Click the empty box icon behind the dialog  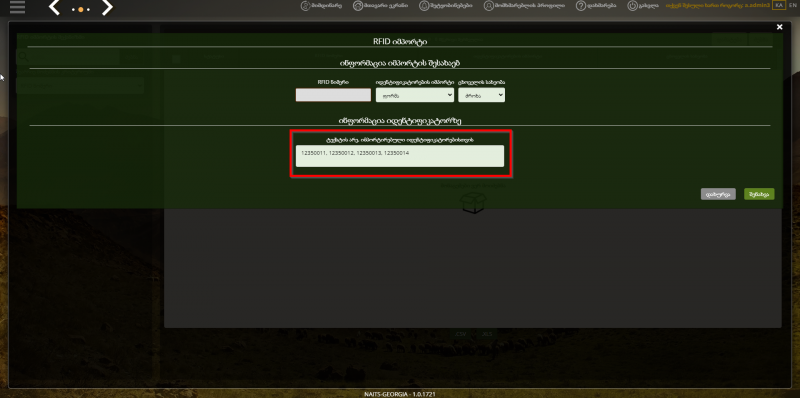click(473, 203)
